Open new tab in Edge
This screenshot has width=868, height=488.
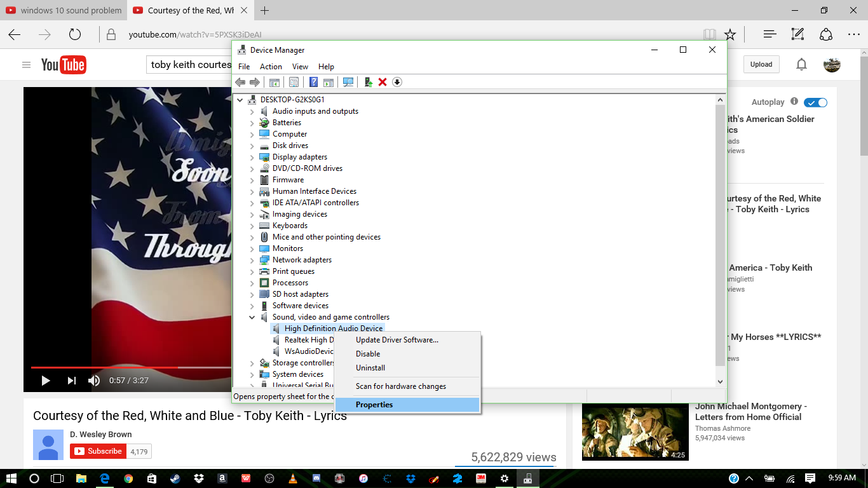pyautogui.click(x=265, y=10)
